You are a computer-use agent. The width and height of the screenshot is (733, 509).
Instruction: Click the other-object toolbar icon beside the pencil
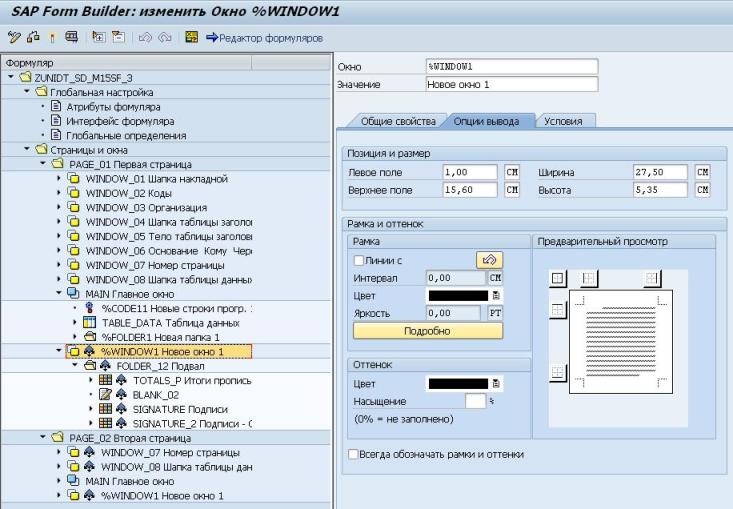pos(33,37)
